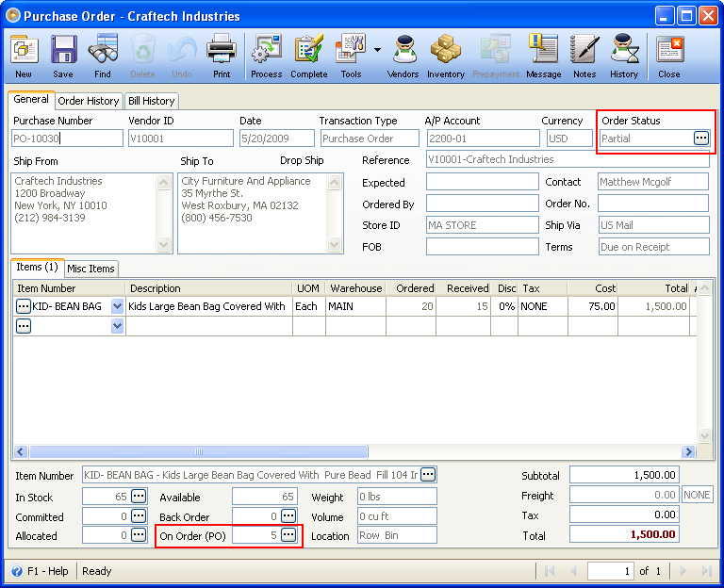
Task: Click the Reference field
Action: pos(568,159)
